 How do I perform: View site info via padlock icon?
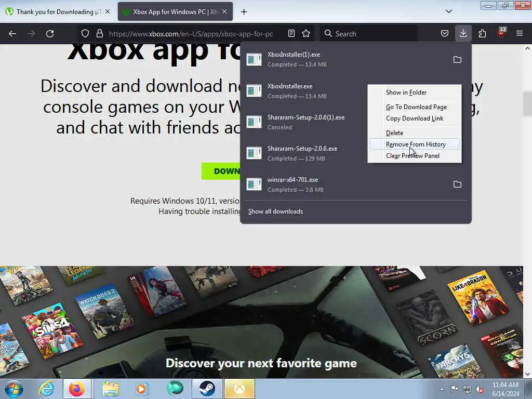(99, 34)
